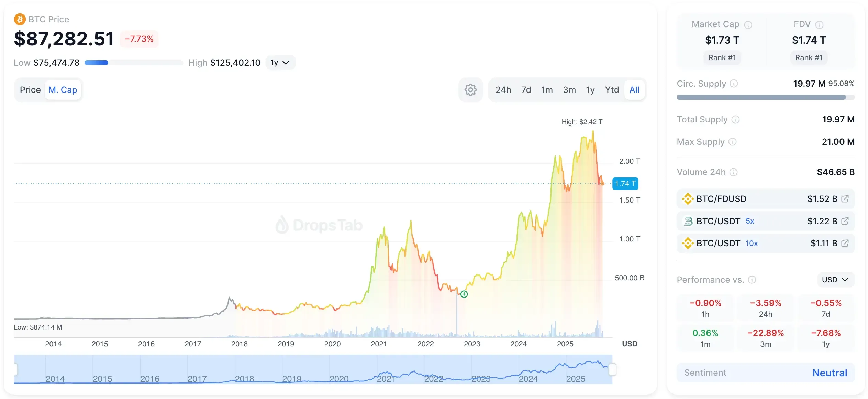Click the Volume 24h info icon
Image resolution: width=868 pixels, height=399 pixels.
733,172
